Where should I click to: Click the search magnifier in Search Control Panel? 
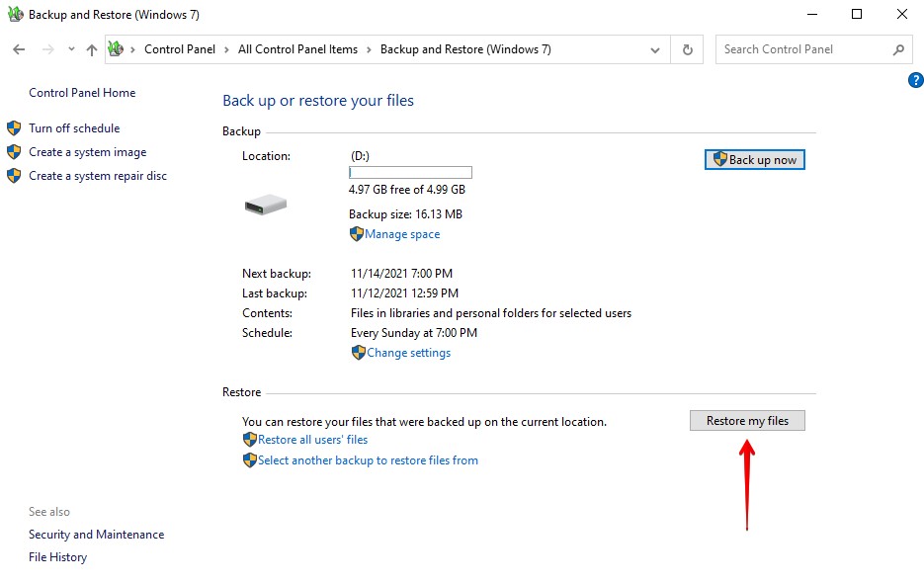tap(897, 48)
